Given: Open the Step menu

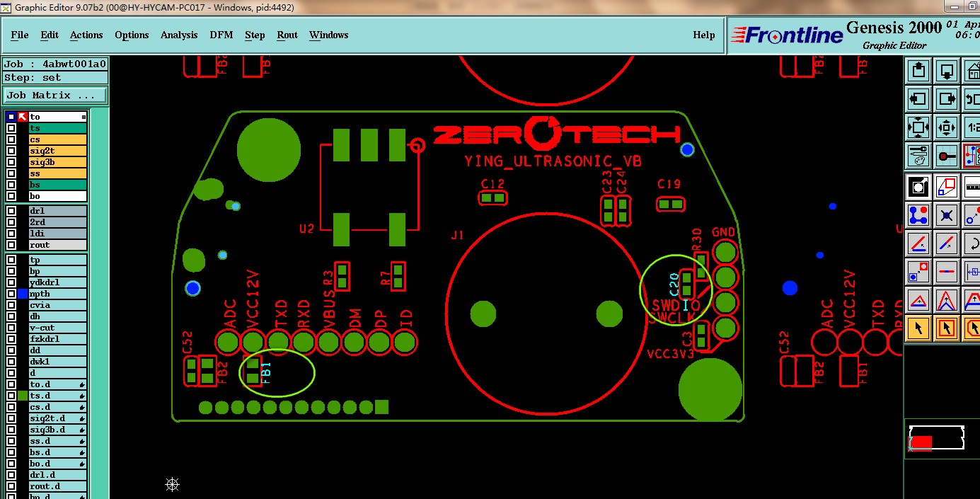Looking at the screenshot, I should (x=255, y=35).
